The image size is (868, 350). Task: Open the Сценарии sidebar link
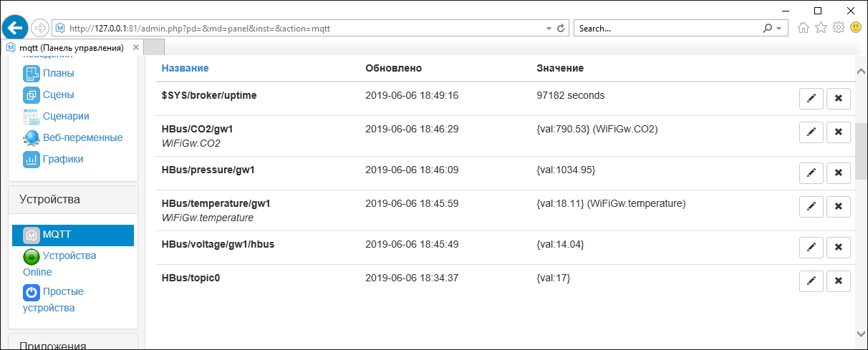click(x=66, y=116)
